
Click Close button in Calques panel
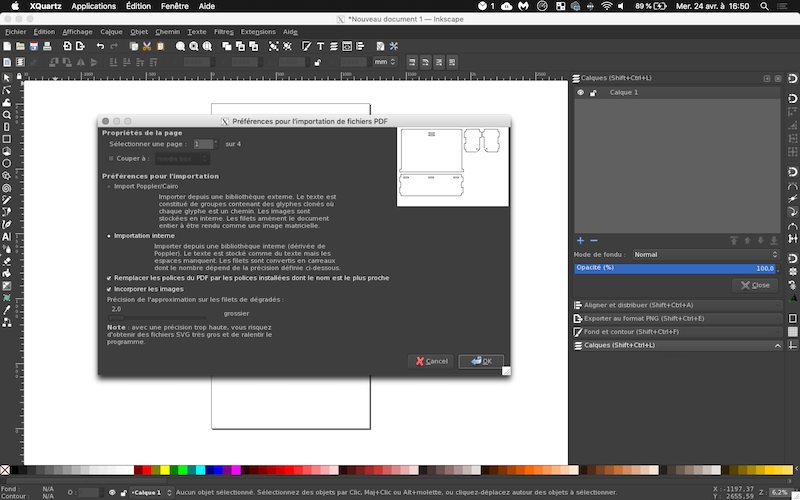(x=755, y=285)
